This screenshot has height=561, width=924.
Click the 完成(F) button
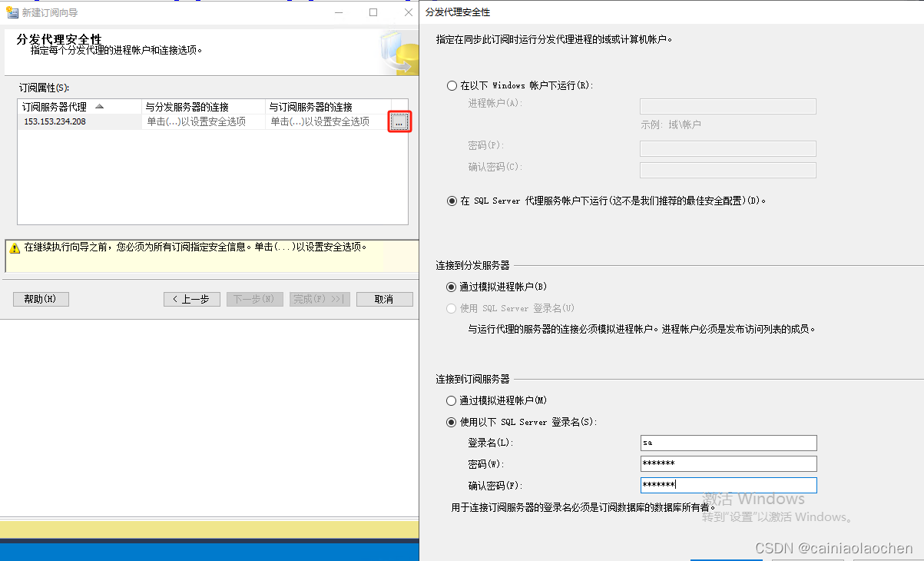tap(320, 299)
